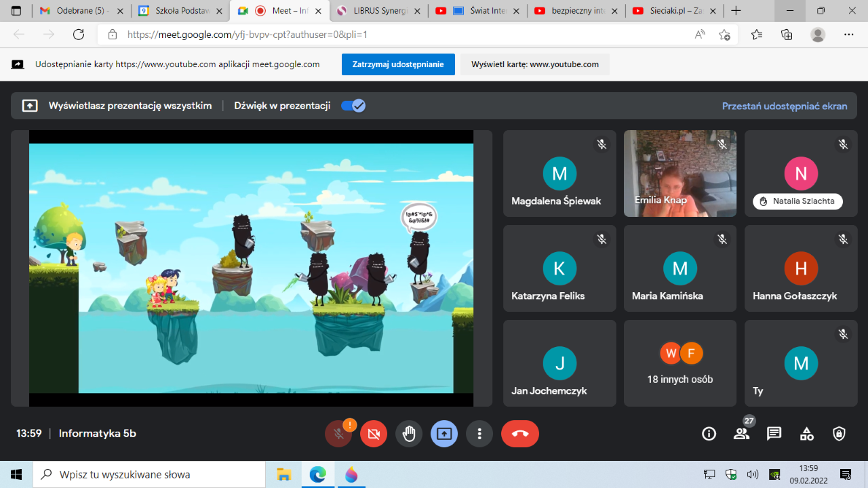
Task: Click the Maria Kamińska name label
Action: [x=667, y=296]
